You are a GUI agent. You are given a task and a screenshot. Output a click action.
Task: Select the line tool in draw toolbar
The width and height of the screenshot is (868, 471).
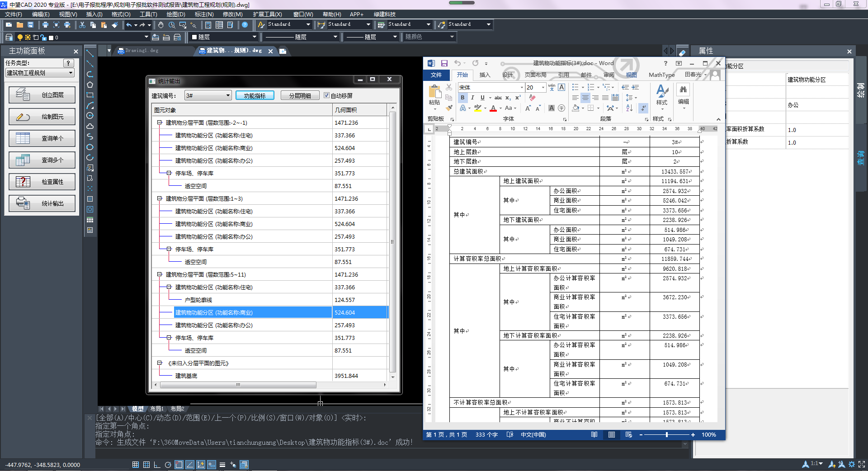90,53
